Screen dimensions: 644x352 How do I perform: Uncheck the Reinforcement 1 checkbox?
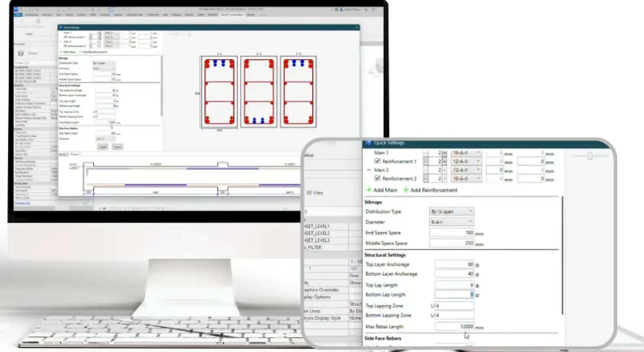[377, 161]
